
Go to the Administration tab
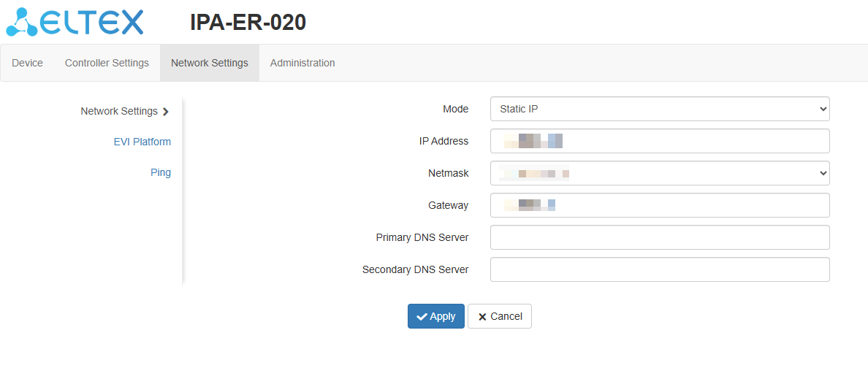pyautogui.click(x=302, y=63)
